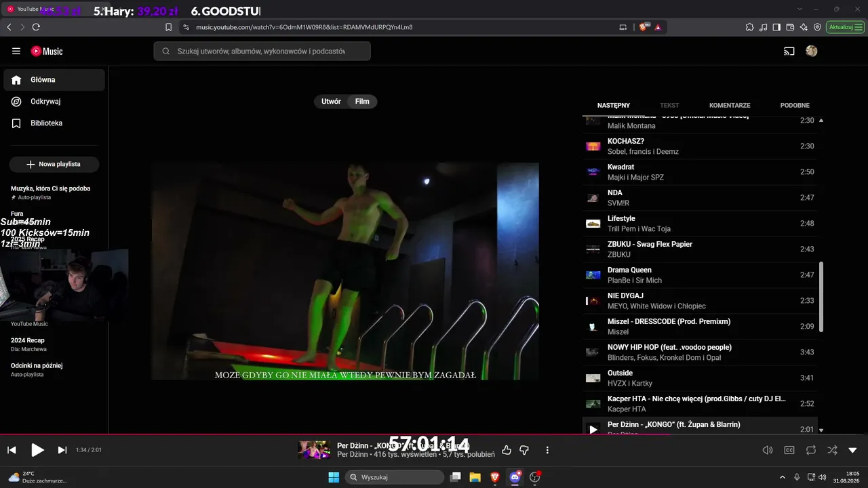Collapse the player page with down arrow

coord(852,450)
